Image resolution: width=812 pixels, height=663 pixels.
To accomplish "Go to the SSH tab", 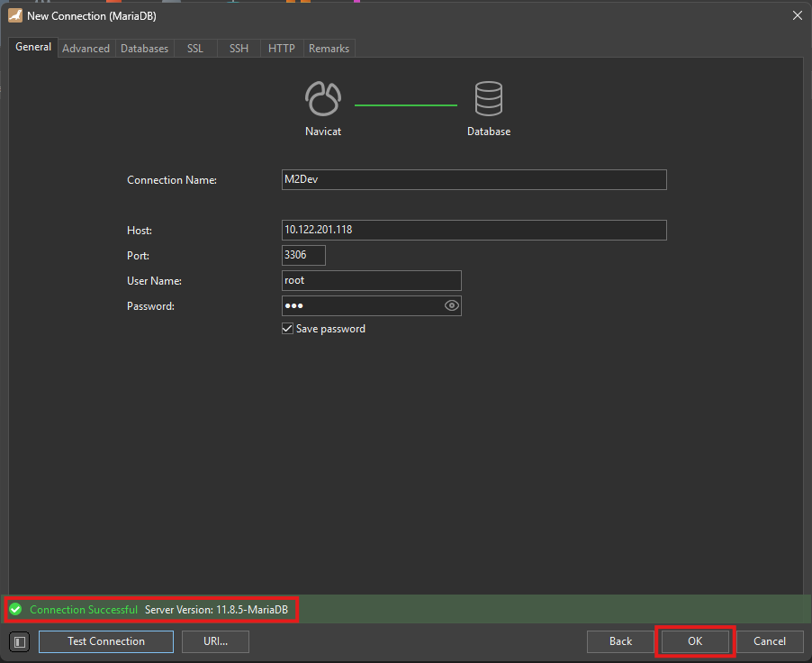I will tap(239, 49).
